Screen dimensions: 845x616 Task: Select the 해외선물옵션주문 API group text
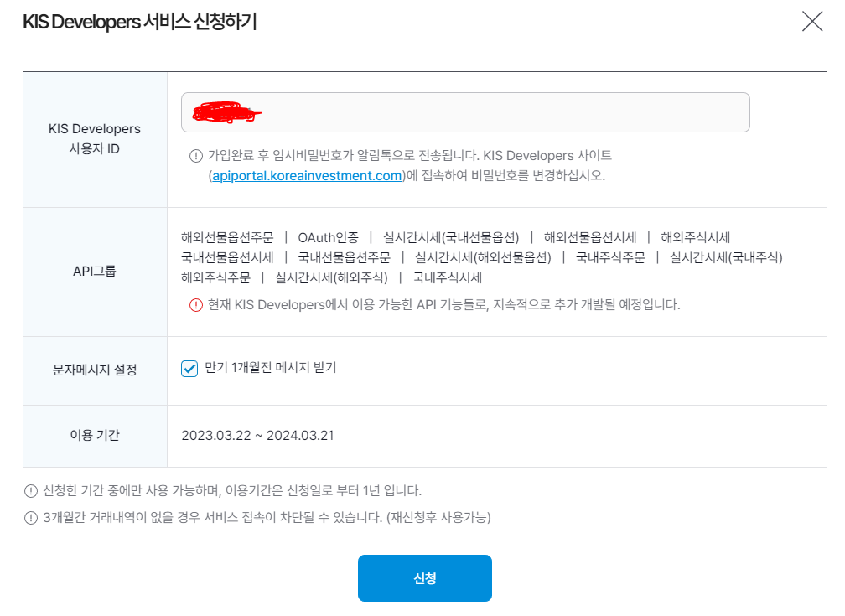227,238
